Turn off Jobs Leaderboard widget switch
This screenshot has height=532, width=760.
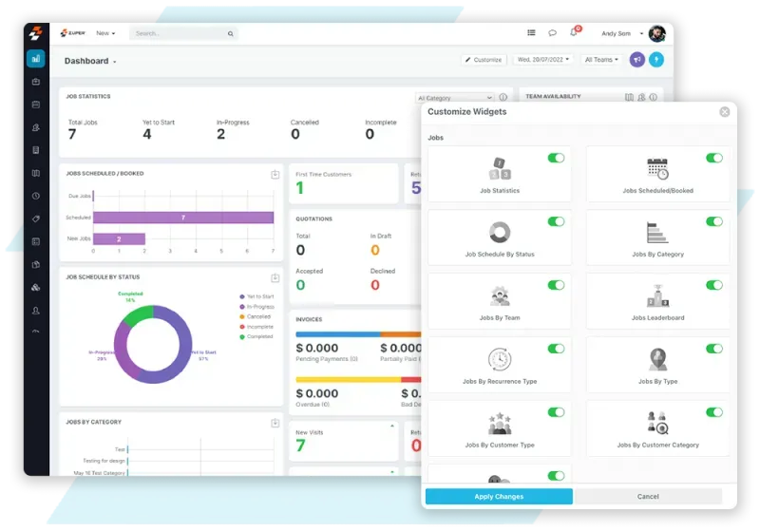[x=713, y=285]
